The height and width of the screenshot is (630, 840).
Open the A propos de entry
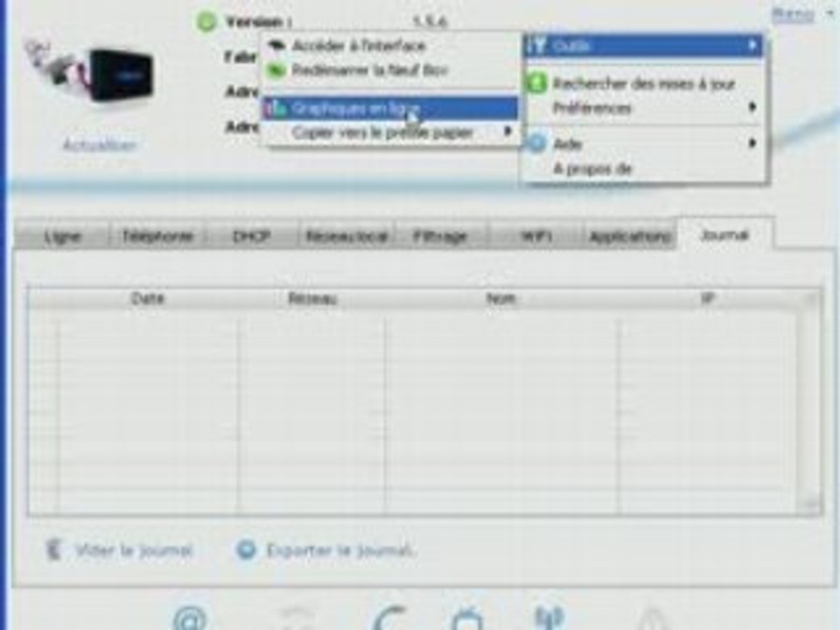point(643,169)
